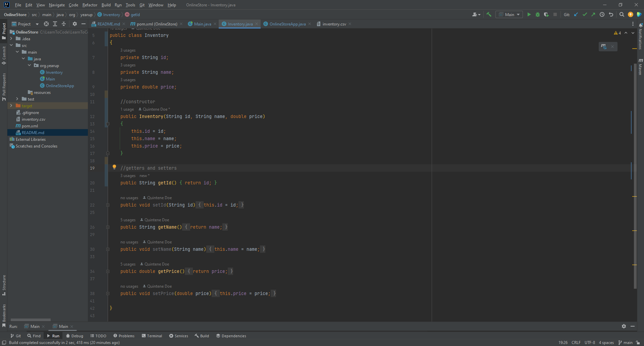
Task: Toggle the Structure side panel
Action: (4, 285)
